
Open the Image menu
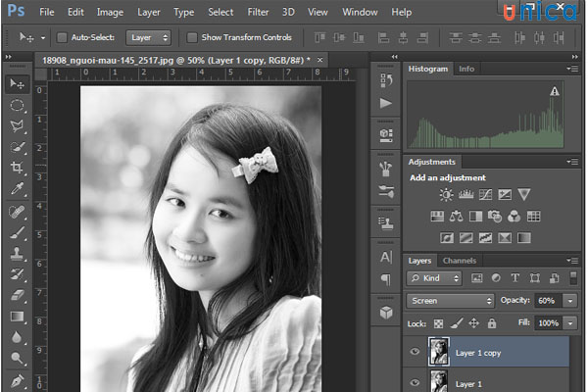coord(110,13)
